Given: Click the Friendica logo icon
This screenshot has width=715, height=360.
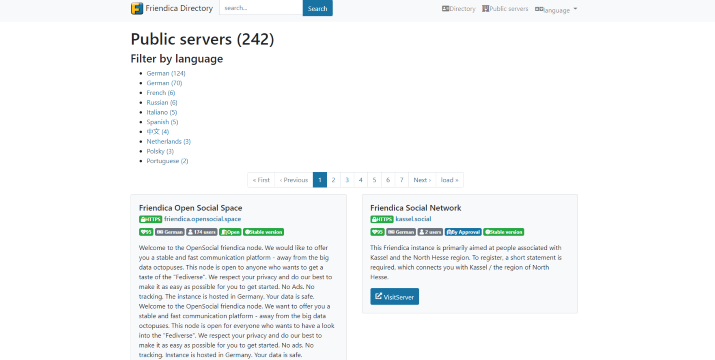Looking at the screenshot, I should coord(137,8).
